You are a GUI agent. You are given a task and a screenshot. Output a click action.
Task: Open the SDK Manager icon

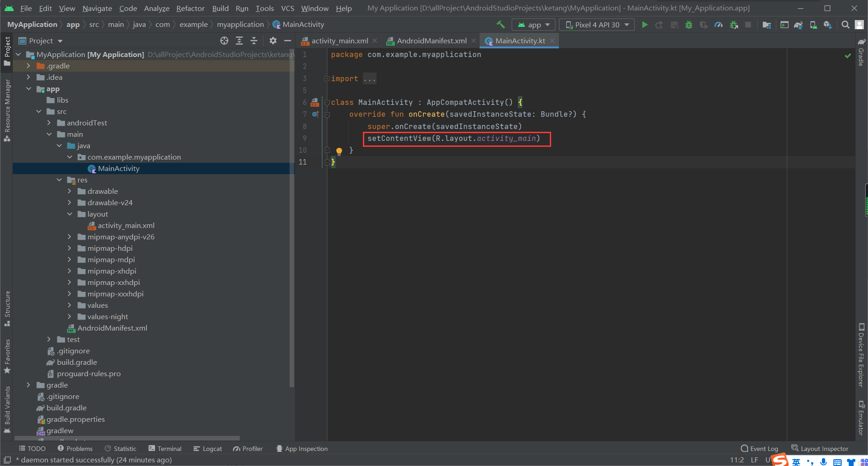827,25
